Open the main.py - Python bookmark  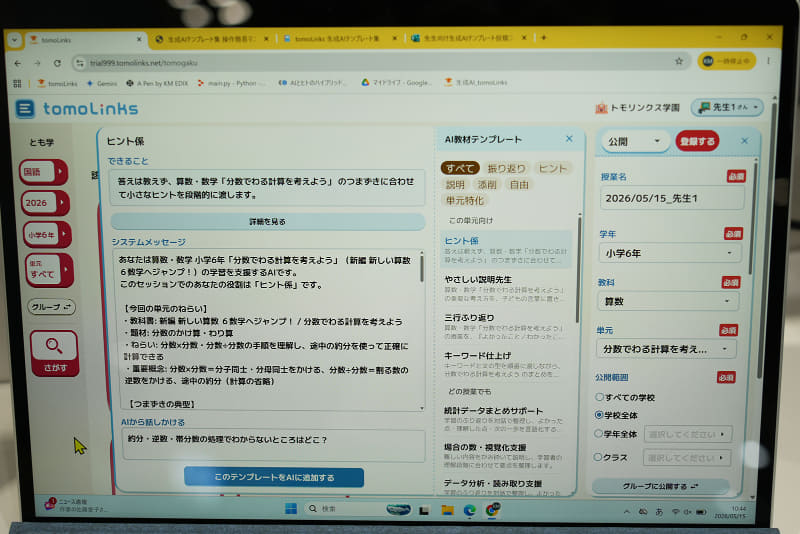[x=231, y=83]
